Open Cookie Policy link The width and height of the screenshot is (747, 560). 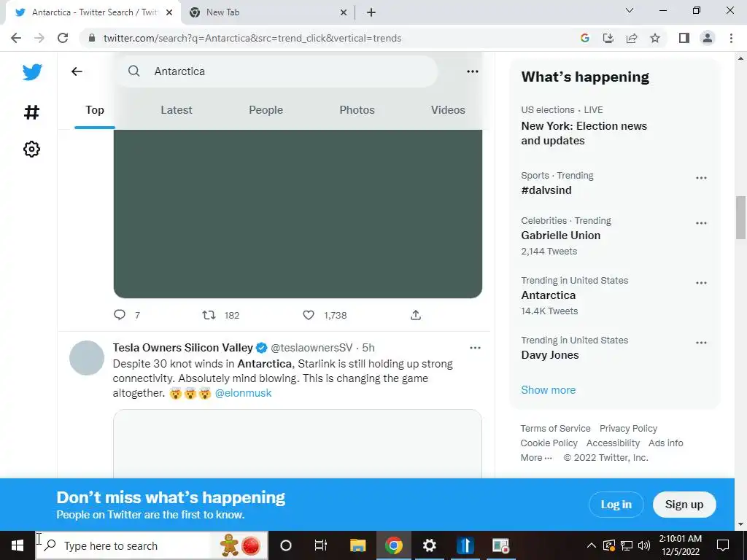coord(549,443)
